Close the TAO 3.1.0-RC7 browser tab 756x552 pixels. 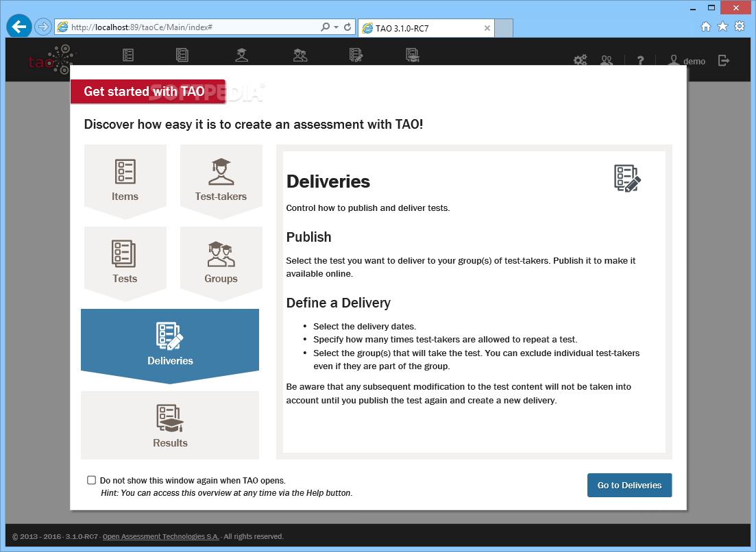tap(487, 28)
